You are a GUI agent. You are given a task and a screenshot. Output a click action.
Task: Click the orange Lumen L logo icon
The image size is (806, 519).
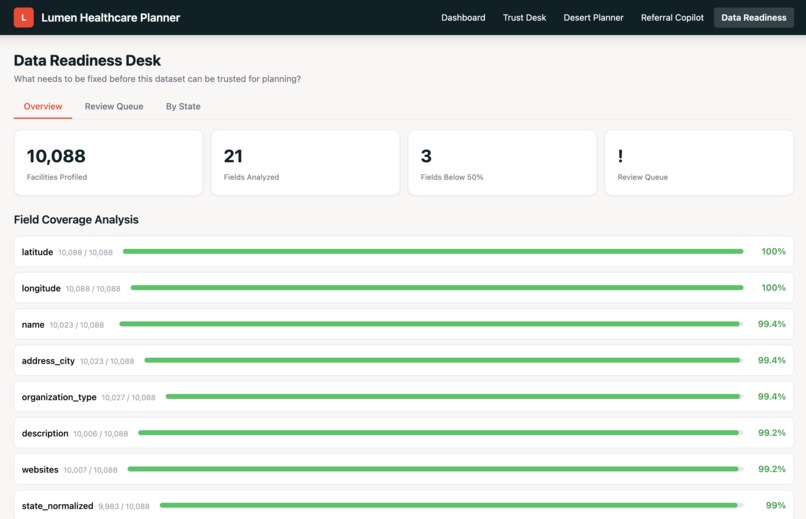[x=24, y=17]
